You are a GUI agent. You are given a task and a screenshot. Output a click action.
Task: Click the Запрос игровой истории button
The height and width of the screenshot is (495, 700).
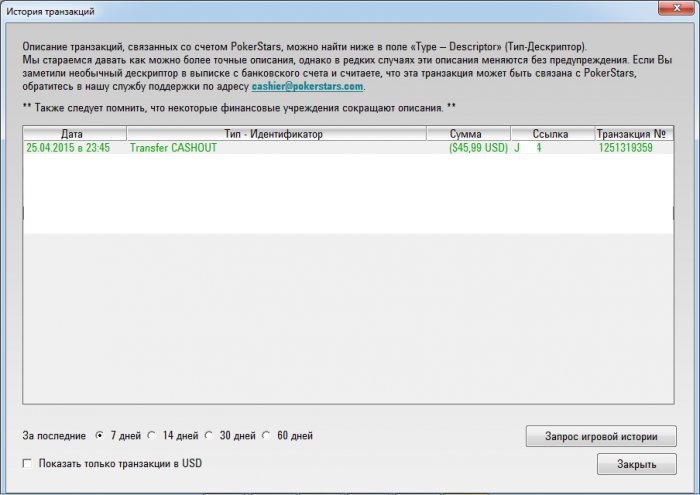pos(601,436)
